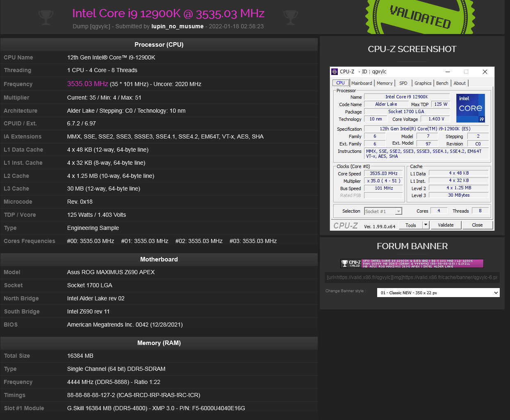Viewport: 510px width, 420px height.
Task: Switch to the Mainboard tab
Action: [362, 83]
